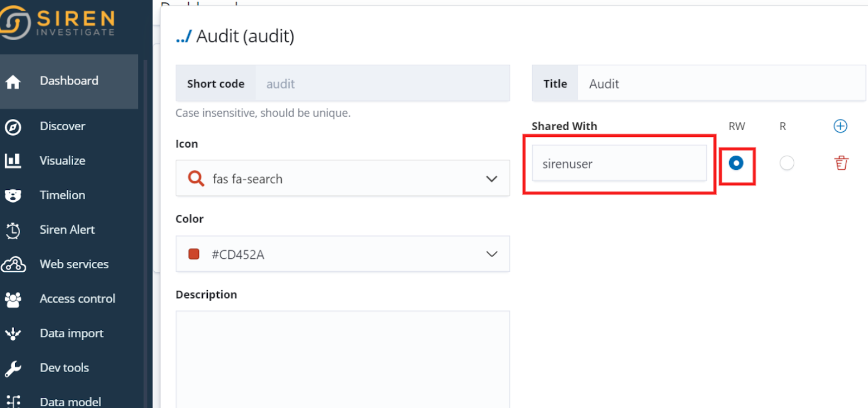Select the R read-only radio for sirenuser
Viewport: 868px width, 408px height.
tap(787, 163)
